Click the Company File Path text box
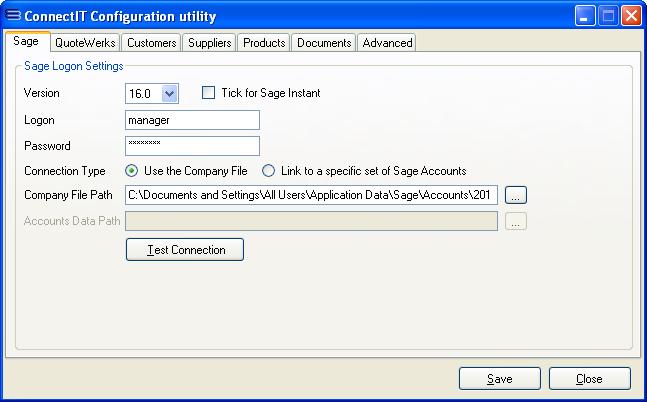This screenshot has height=402, width=647. pyautogui.click(x=312, y=195)
